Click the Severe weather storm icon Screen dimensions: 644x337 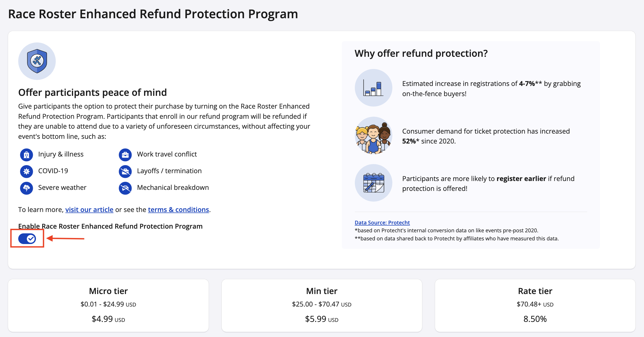[x=26, y=188]
